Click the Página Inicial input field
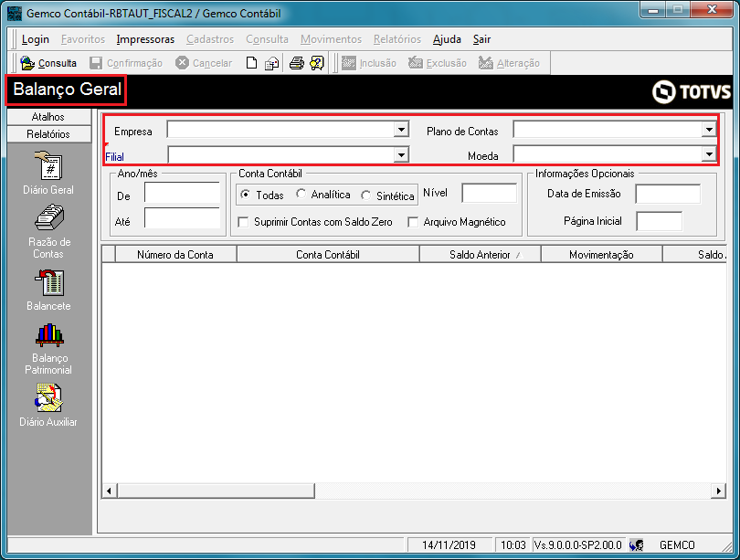The width and height of the screenshot is (740, 560). tap(660, 221)
